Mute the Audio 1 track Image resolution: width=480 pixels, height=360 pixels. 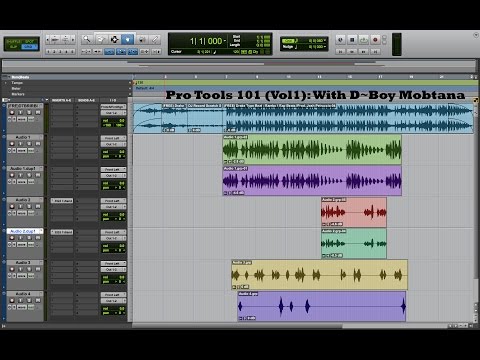(x=38, y=144)
